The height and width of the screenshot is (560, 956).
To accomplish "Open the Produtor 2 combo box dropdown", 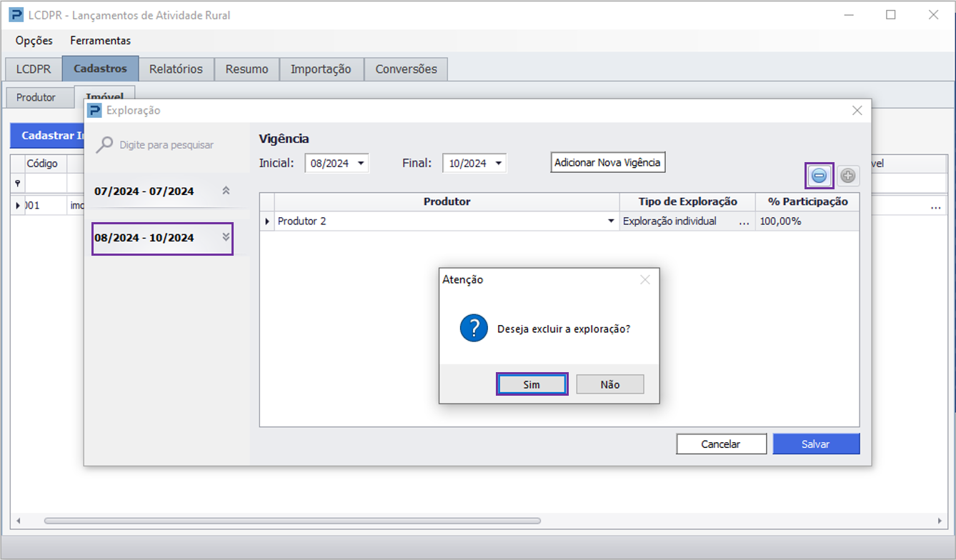I will (x=611, y=221).
